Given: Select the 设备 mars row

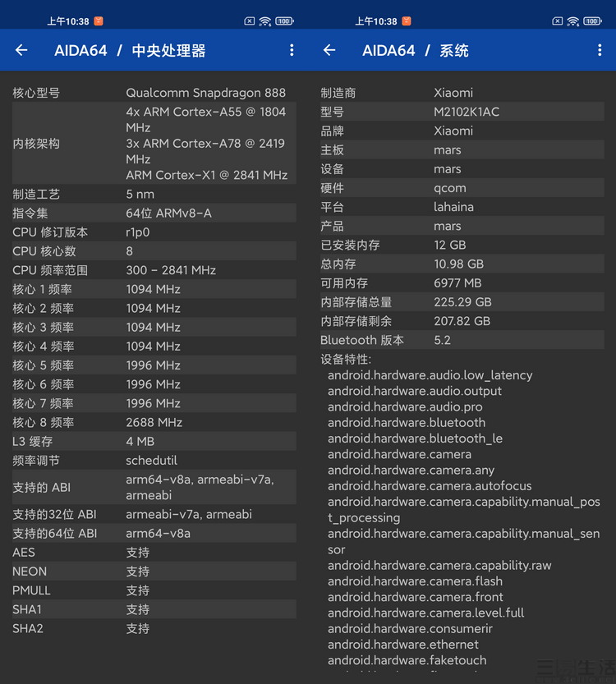Looking at the screenshot, I should coord(462,169).
